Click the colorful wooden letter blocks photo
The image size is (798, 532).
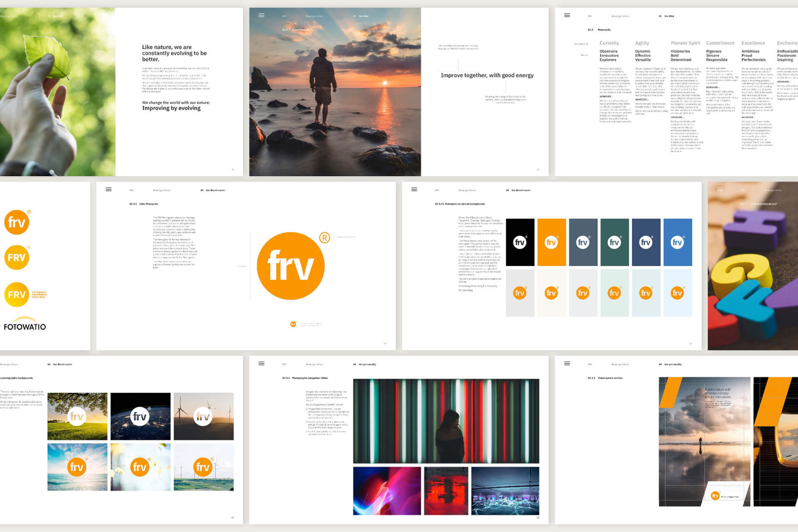[753, 266]
